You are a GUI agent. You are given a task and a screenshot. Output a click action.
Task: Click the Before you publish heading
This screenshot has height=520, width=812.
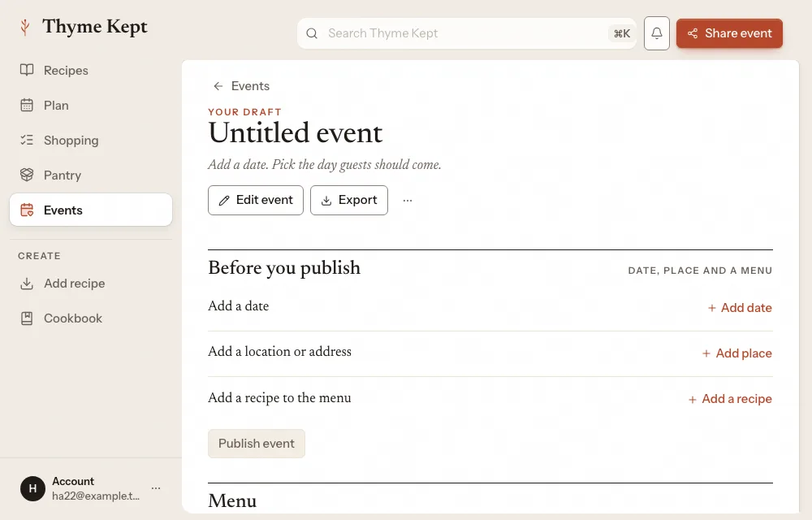pyautogui.click(x=284, y=268)
